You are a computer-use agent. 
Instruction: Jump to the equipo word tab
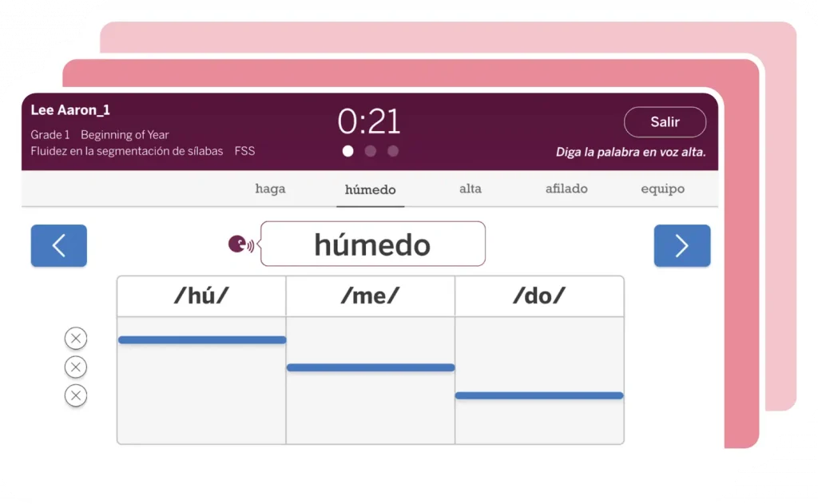point(662,189)
